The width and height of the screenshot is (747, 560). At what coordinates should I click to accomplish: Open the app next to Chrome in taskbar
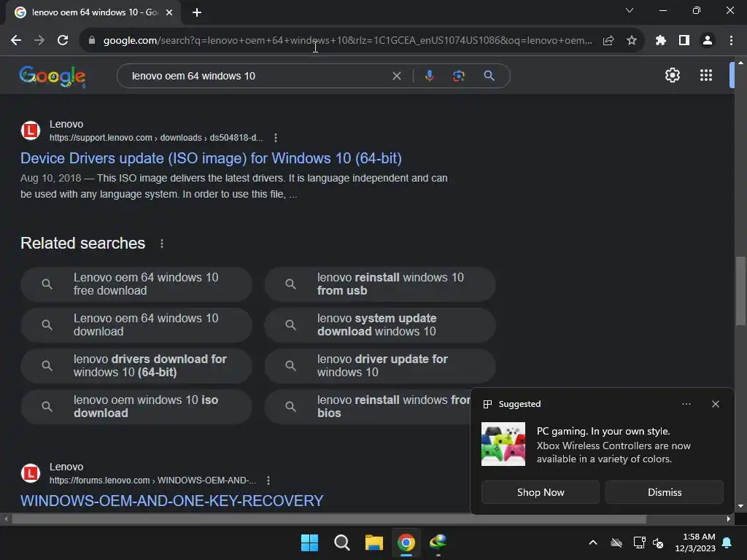point(438,542)
